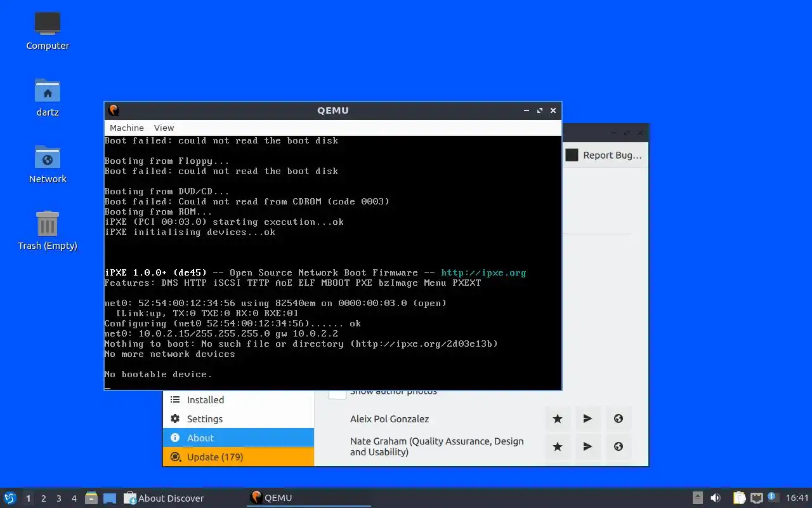Click the Aleix Pol Gonzalez author name
The image size is (812, 508).
pos(390,419)
